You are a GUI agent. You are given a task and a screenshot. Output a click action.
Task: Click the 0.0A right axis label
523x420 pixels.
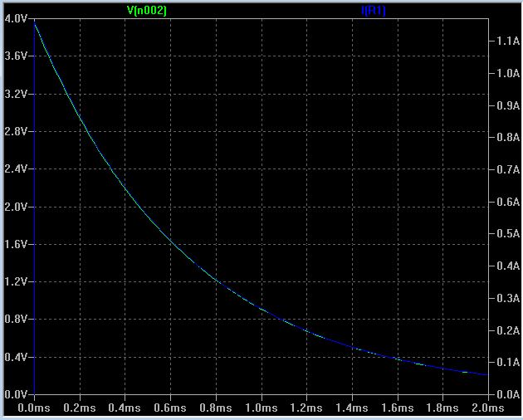pos(508,394)
